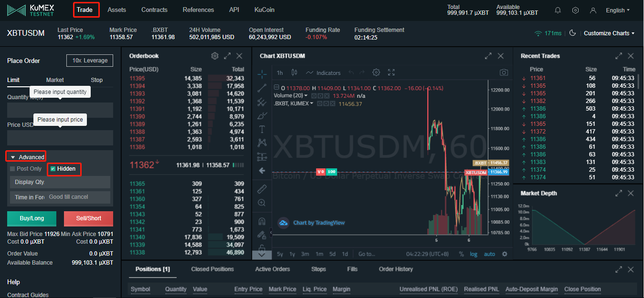Expand more drawing tools chevron at toolbar bottom
The image size is (644, 298).
262,255
